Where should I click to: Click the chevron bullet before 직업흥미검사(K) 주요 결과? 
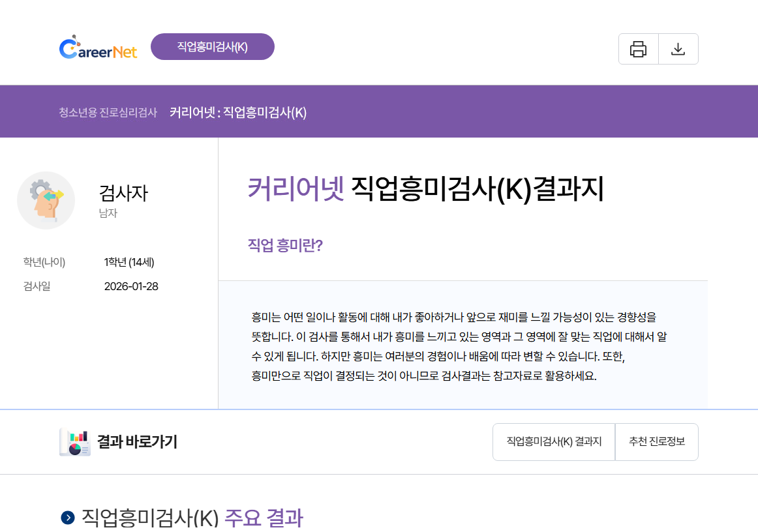[x=68, y=518]
